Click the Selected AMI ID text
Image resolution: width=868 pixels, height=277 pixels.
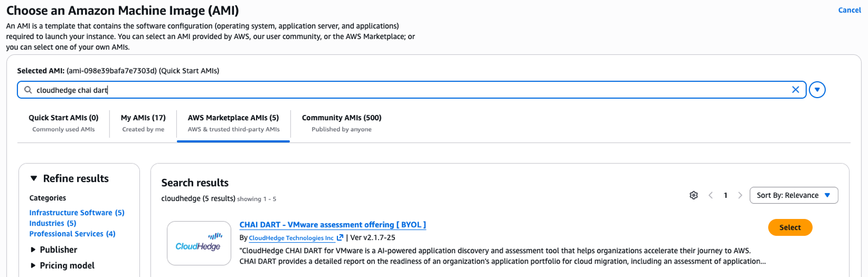click(x=112, y=71)
